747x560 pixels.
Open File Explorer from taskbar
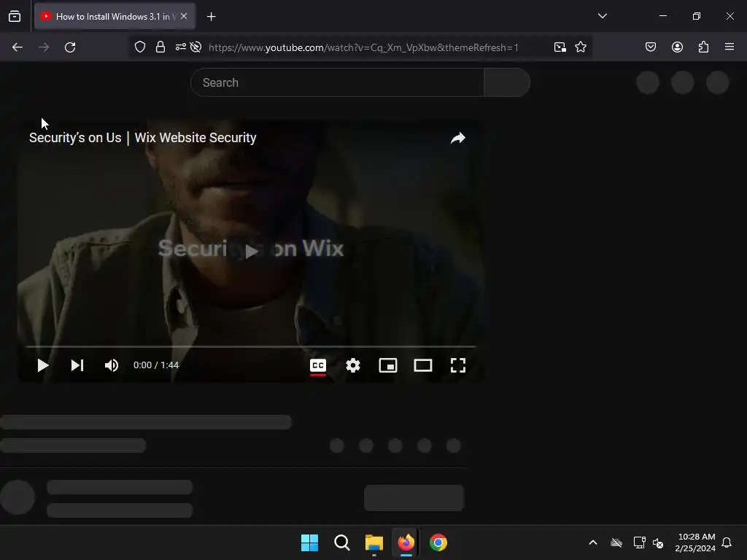point(374,542)
